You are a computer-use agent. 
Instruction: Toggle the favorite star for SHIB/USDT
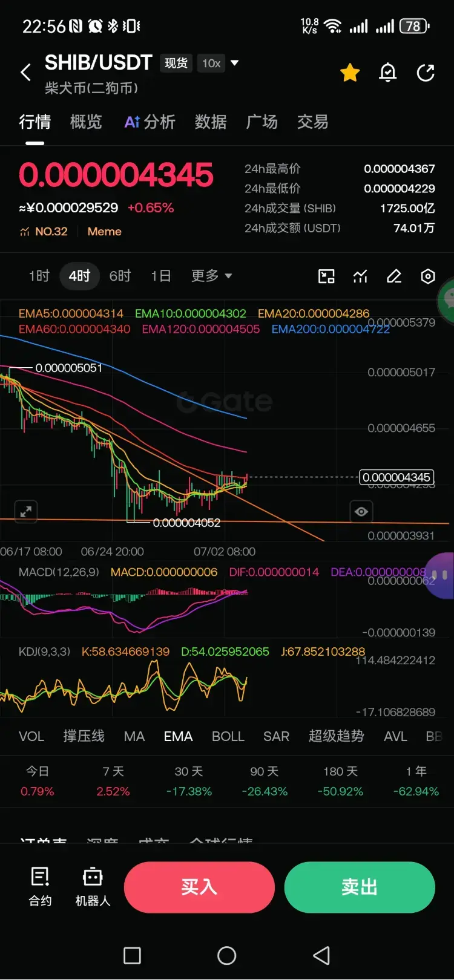point(350,73)
